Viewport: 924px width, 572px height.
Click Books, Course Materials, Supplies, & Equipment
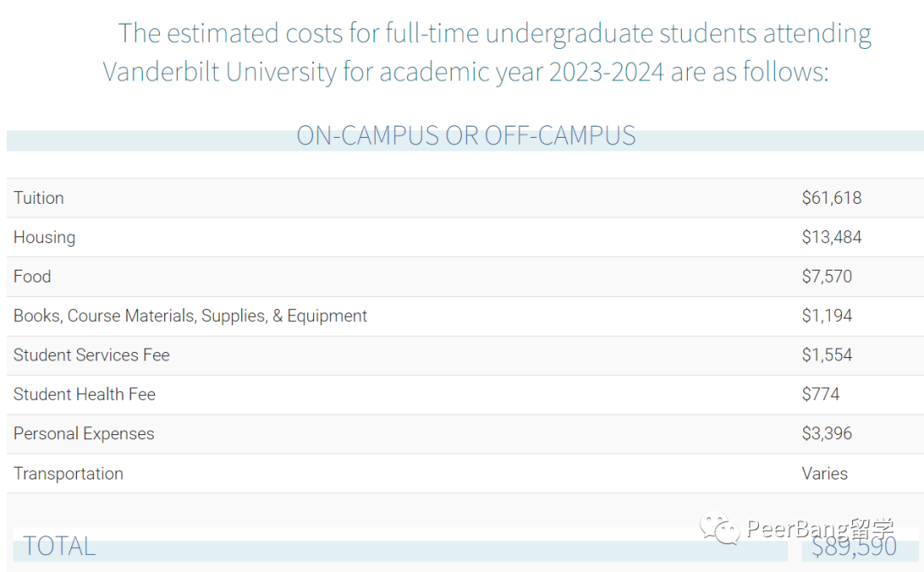pyautogui.click(x=190, y=316)
